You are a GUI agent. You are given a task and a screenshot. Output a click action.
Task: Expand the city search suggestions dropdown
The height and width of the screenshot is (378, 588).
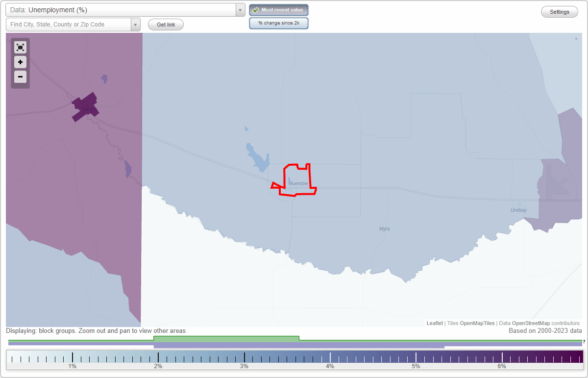(136, 24)
